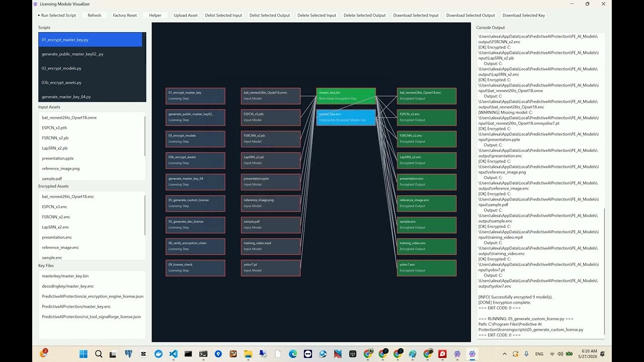Click bat_resnext26ts_Opset18.enc output graph node
This screenshot has width=644, height=362.
point(427,96)
